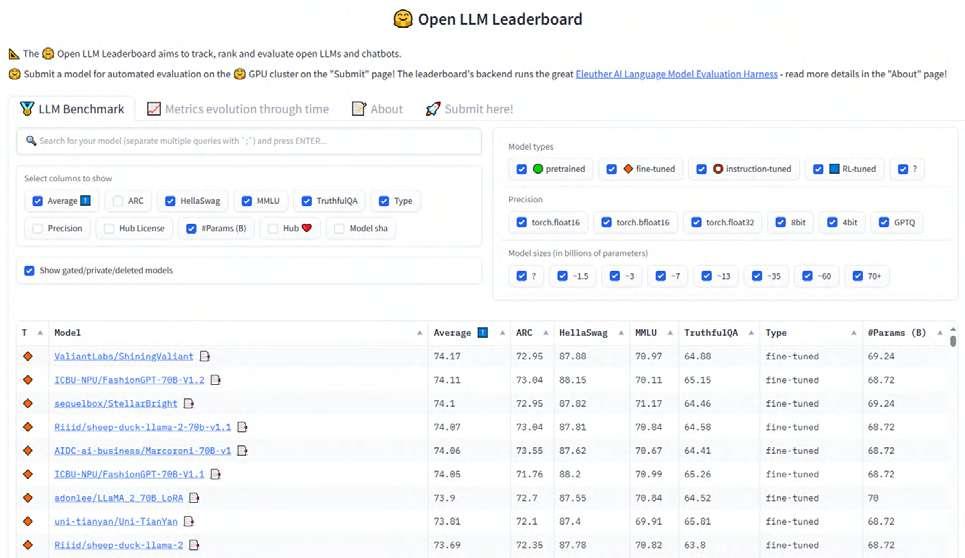
Task: Toggle the 70+ model size checkbox
Action: tap(857, 276)
